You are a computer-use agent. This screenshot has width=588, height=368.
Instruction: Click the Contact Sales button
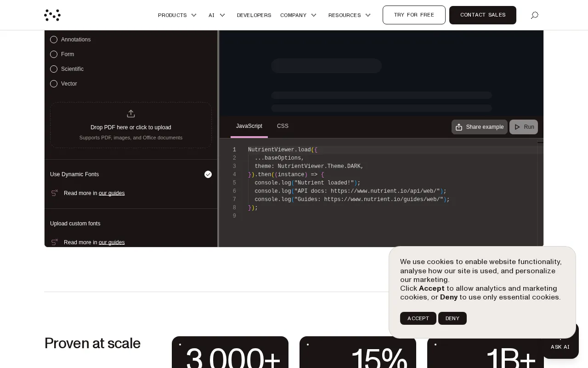(x=483, y=15)
